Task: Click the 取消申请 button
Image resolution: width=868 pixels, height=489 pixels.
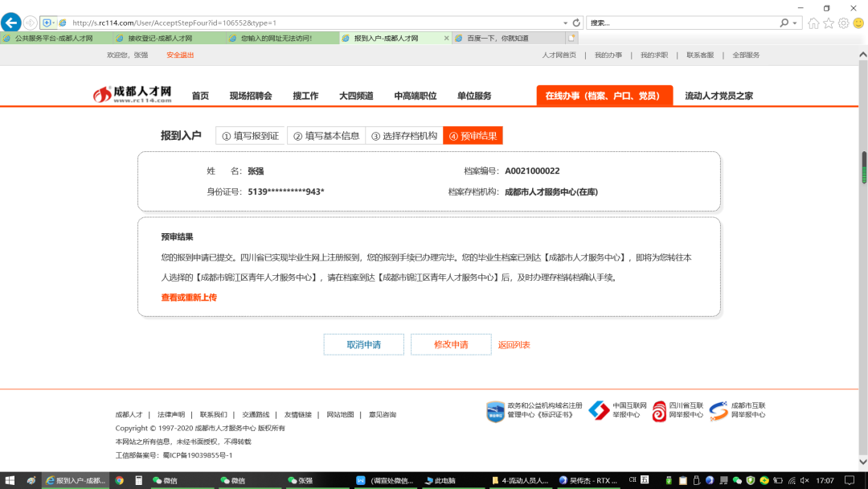Action: 364,344
